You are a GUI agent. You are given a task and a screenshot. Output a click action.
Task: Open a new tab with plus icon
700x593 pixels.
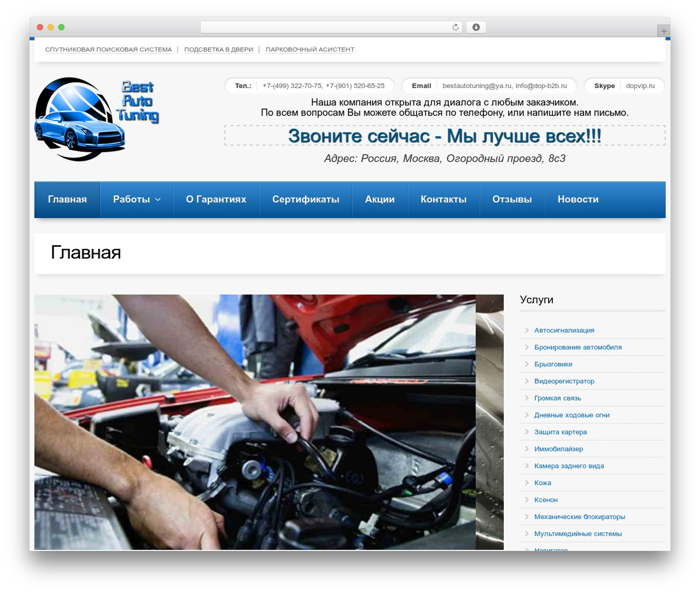tap(663, 31)
